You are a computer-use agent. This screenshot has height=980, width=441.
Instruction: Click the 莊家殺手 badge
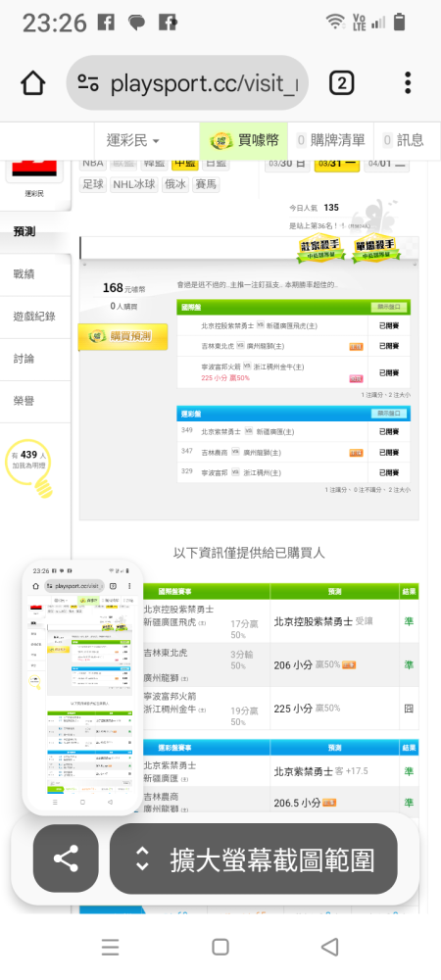(x=320, y=249)
